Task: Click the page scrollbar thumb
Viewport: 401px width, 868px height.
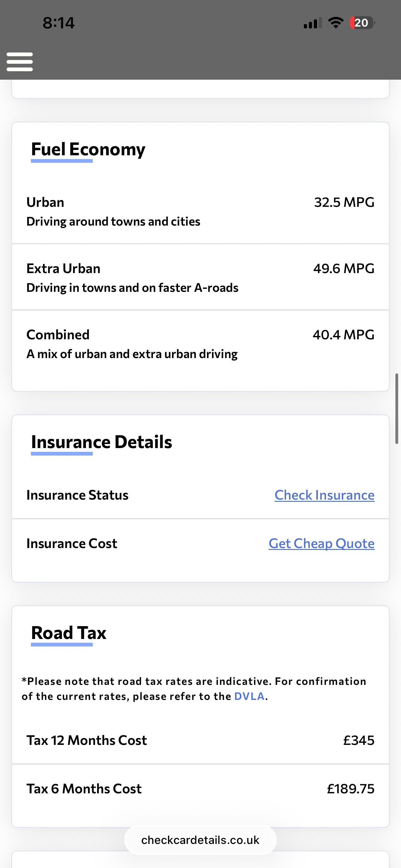Action: tap(397, 408)
